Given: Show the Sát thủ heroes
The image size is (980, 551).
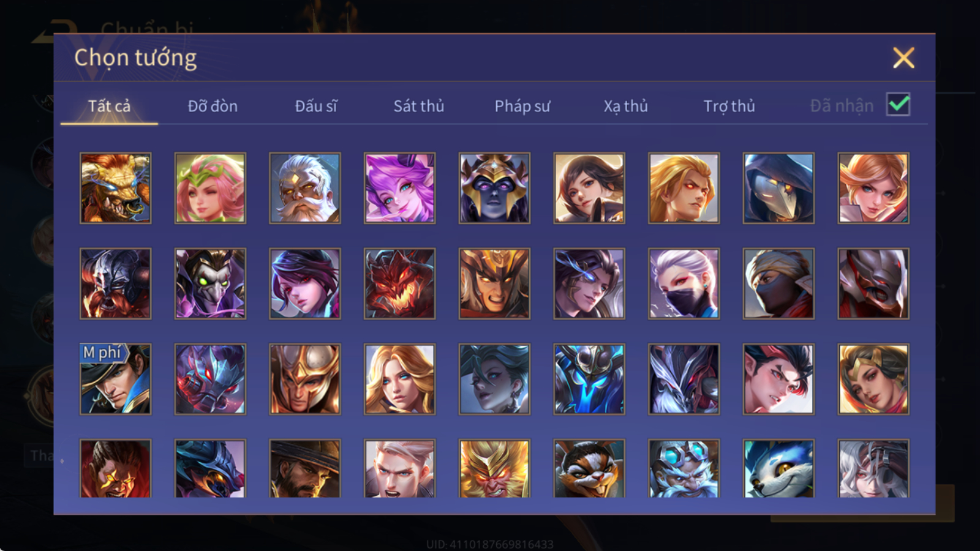Looking at the screenshot, I should click(418, 107).
